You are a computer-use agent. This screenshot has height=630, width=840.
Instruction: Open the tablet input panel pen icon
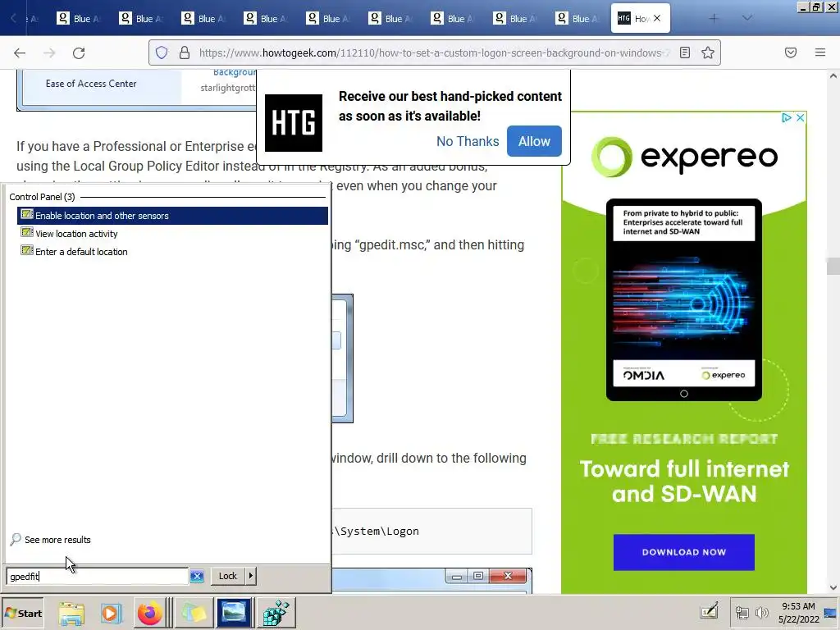tap(710, 611)
